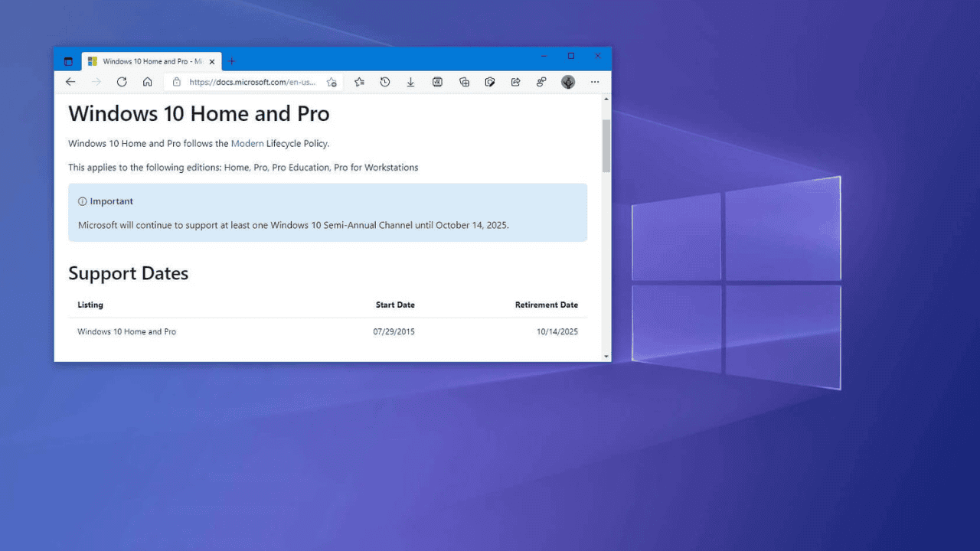Viewport: 980px width, 551px height.
Task: Click the Windows 10 Home and Pro heading
Action: [x=199, y=113]
